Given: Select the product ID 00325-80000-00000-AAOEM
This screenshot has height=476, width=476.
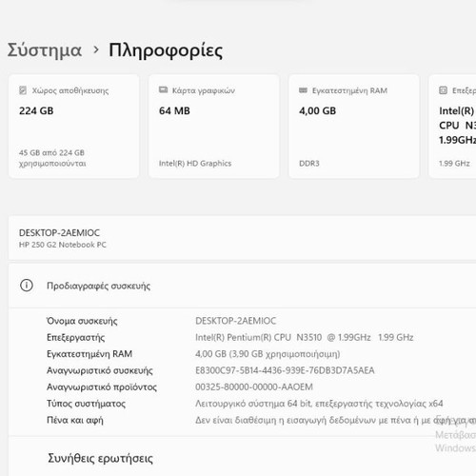Looking at the screenshot, I should pos(254,387).
